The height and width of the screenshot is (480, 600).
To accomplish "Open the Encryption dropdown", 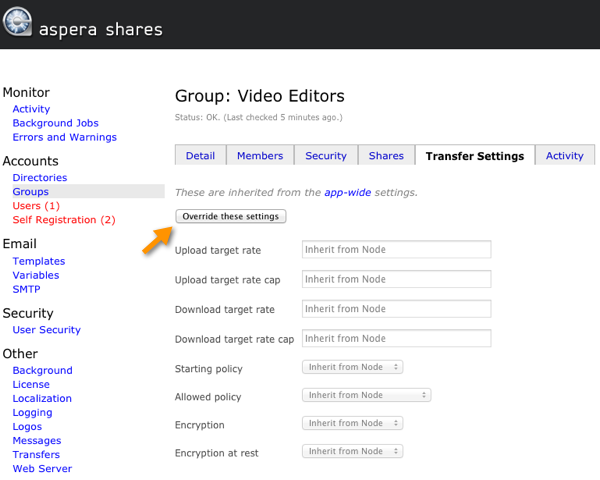I will [352, 423].
